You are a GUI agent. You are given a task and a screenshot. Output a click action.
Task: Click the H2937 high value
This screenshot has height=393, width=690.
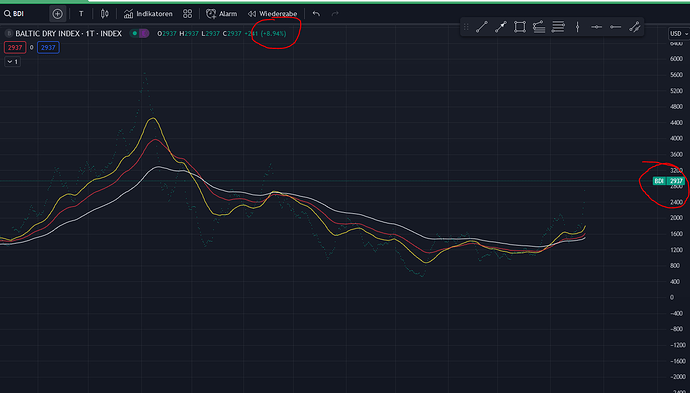(189, 33)
